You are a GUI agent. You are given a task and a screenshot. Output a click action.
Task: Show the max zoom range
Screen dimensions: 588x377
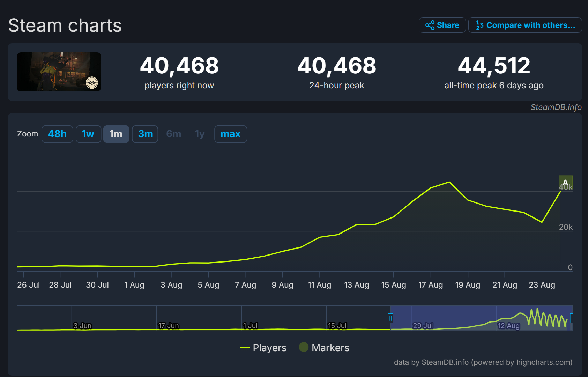click(230, 134)
